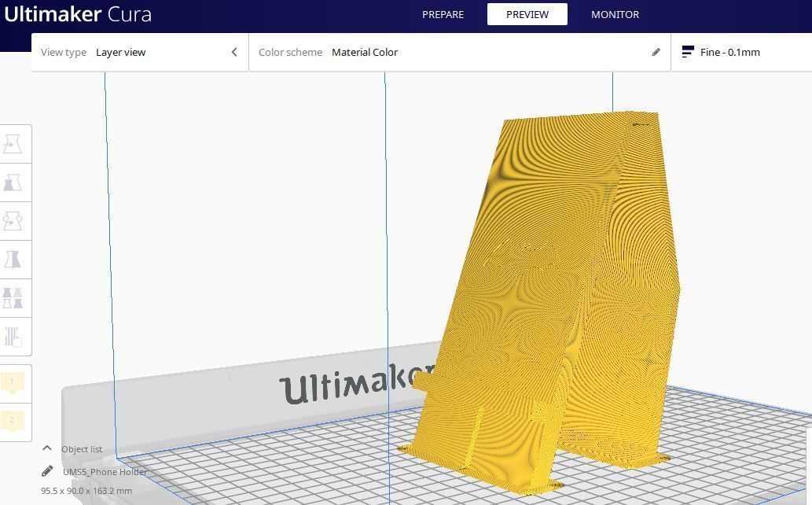Select UMS5_Phone Holder in object list
Viewport: 812px width, 505px height.
[x=105, y=472]
